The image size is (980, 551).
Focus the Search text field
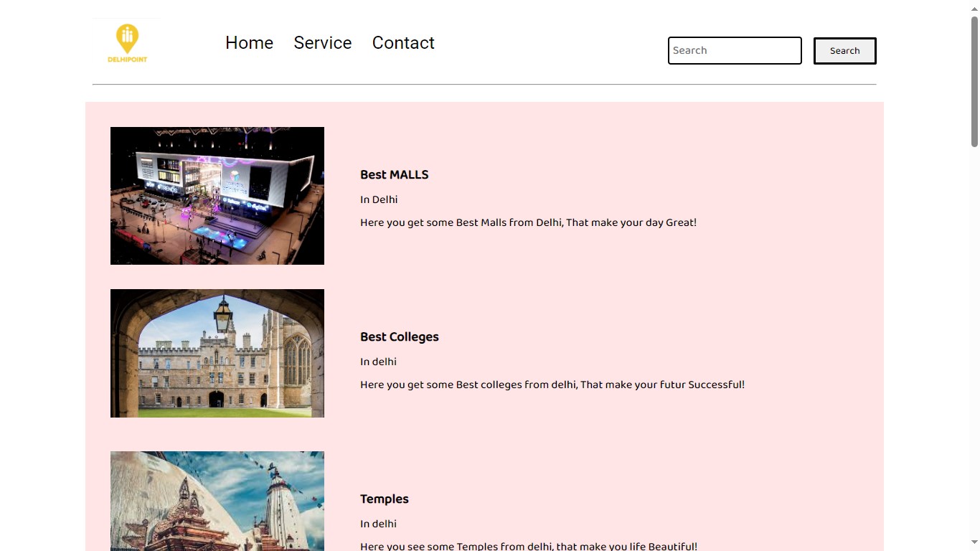[734, 51]
